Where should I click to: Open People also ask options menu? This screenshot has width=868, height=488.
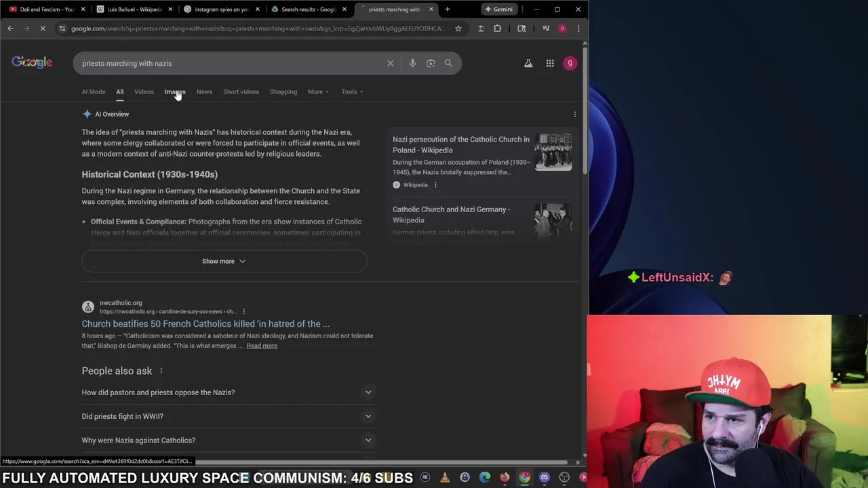coord(161,371)
